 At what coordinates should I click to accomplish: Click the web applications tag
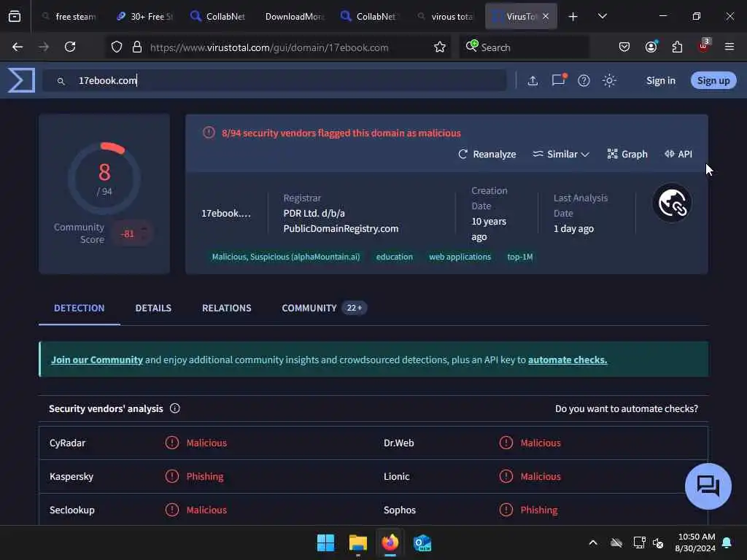tap(460, 257)
